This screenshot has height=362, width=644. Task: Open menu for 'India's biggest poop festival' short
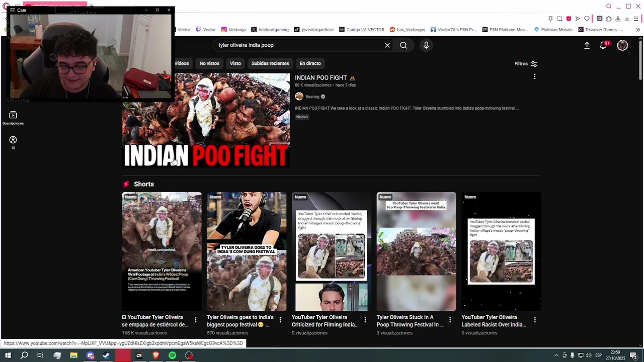[280, 320]
